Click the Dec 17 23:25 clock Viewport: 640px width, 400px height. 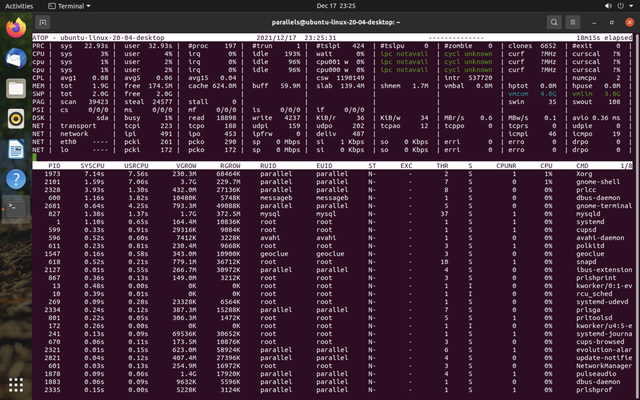click(336, 6)
